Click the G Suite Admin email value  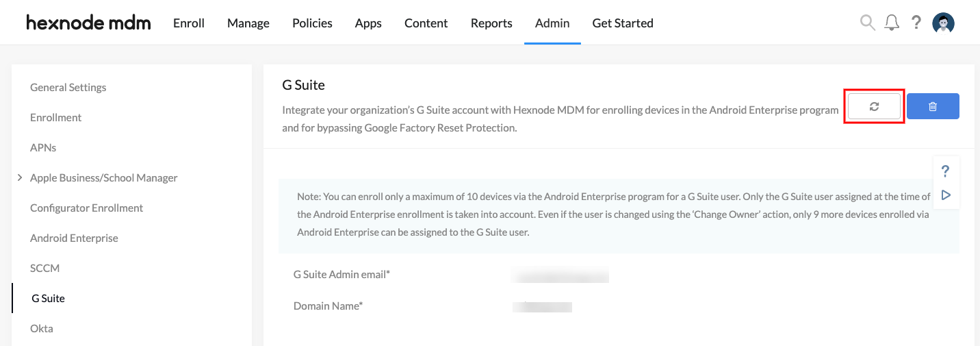(x=560, y=275)
